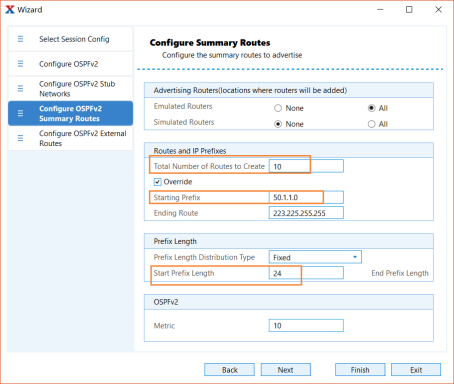The image size is (454, 384).
Task: Open the Prefix Length Distribution Type dropdown
Action: click(x=315, y=257)
